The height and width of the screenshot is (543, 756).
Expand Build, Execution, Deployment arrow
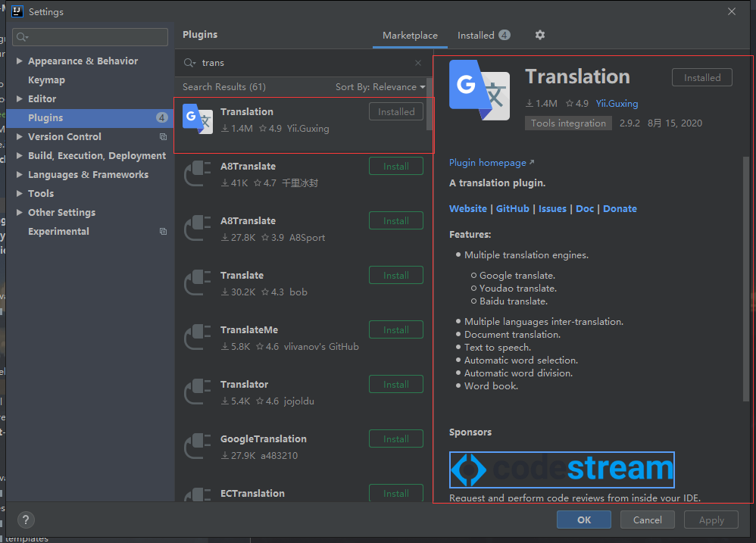pyautogui.click(x=19, y=155)
